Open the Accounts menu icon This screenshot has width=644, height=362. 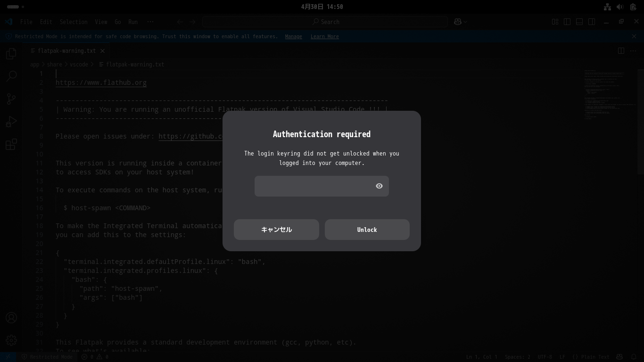[11, 318]
